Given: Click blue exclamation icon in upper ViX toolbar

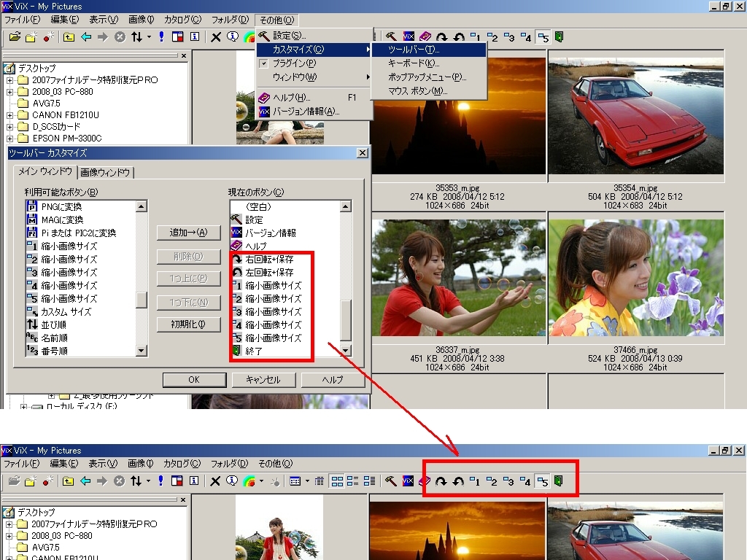Looking at the screenshot, I should (x=161, y=37).
